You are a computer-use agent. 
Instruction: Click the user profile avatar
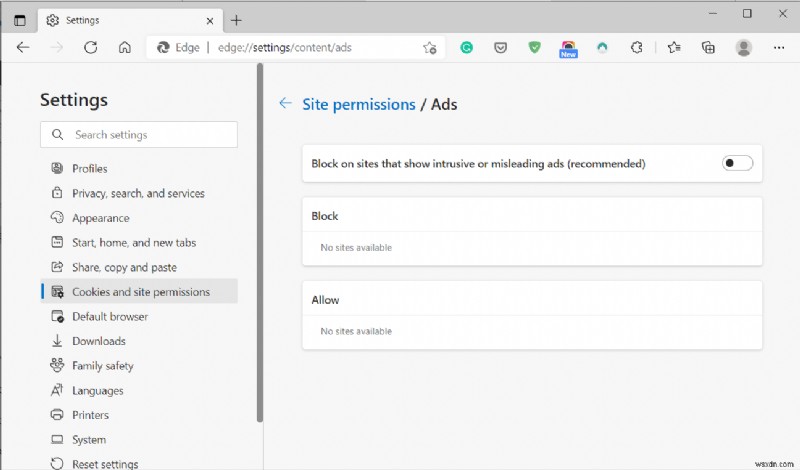tap(743, 47)
